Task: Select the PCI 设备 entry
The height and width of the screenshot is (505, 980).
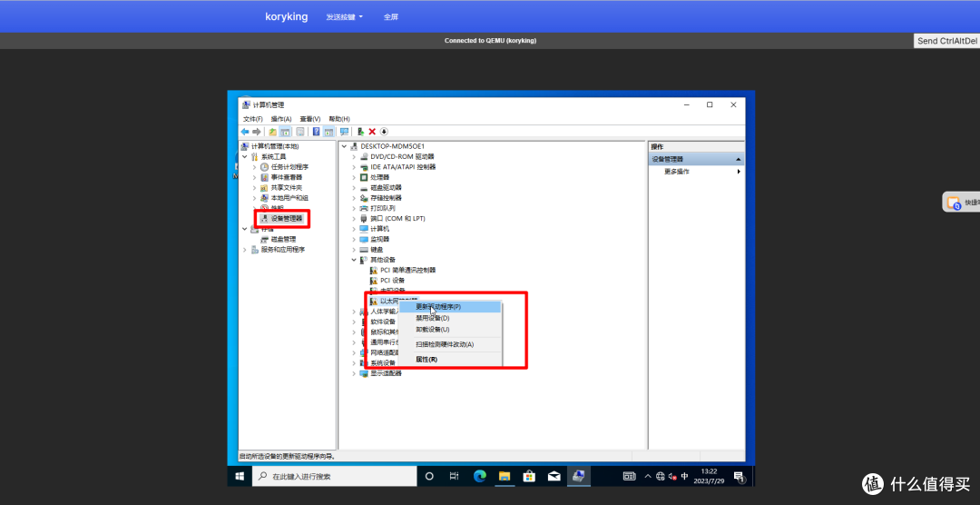Action: coord(393,281)
